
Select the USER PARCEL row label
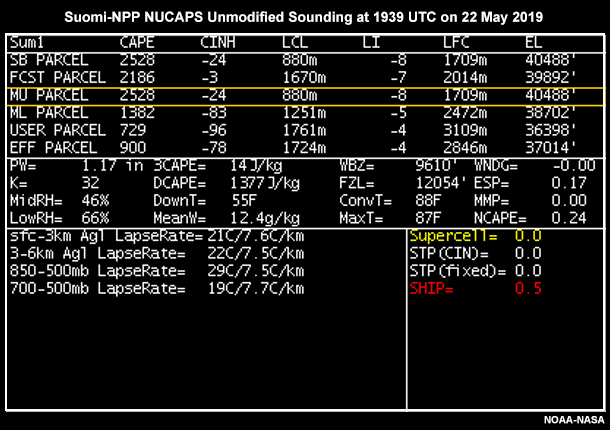(x=58, y=130)
